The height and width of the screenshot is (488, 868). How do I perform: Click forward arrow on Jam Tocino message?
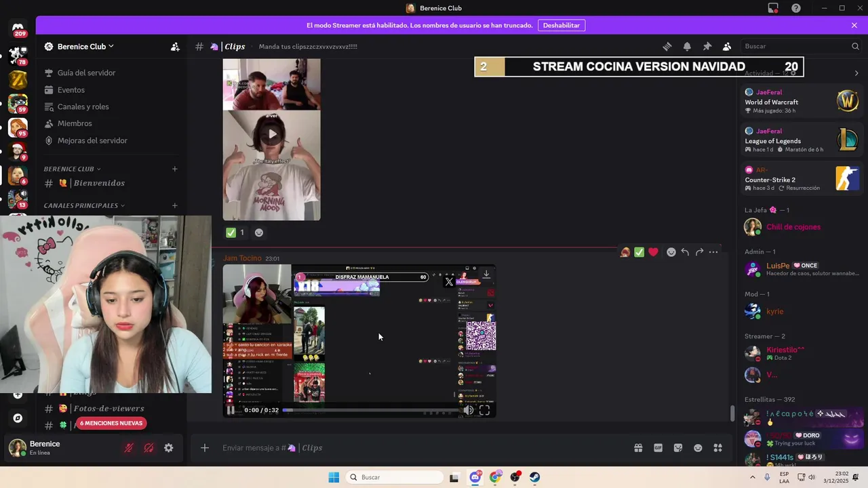699,252
